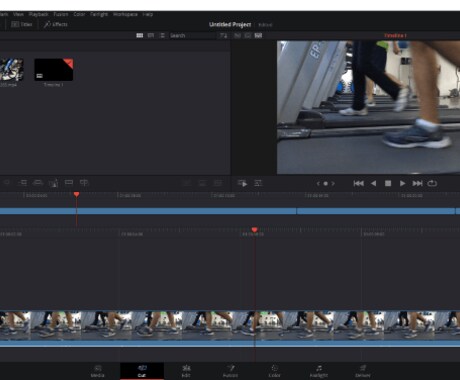Select source clip viewer mode
The image size is (460, 380).
237,35
